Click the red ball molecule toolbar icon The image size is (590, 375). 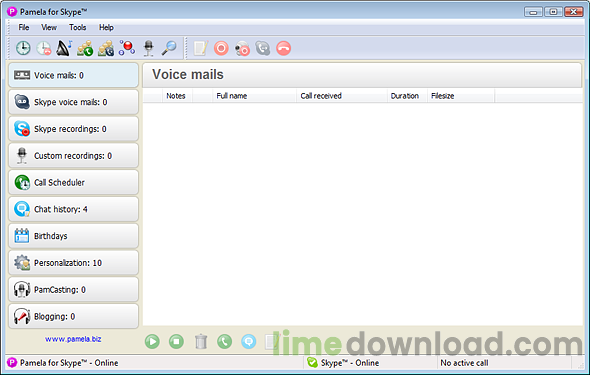[127, 48]
